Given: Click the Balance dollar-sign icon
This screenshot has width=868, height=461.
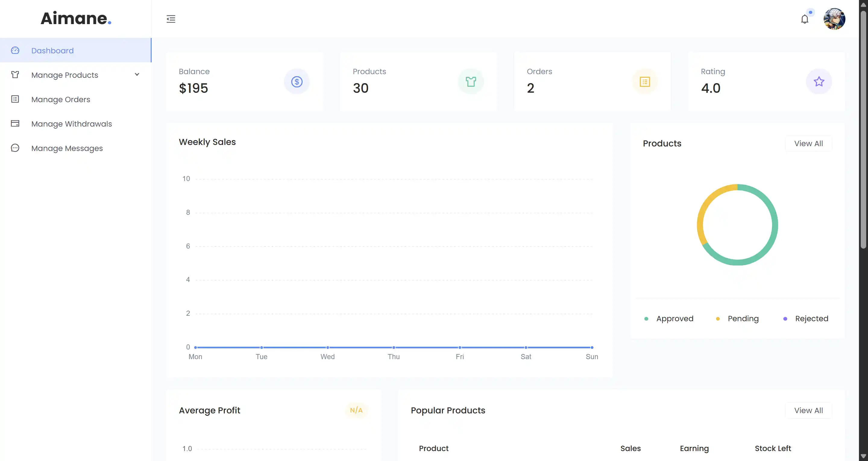Looking at the screenshot, I should pyautogui.click(x=297, y=82).
